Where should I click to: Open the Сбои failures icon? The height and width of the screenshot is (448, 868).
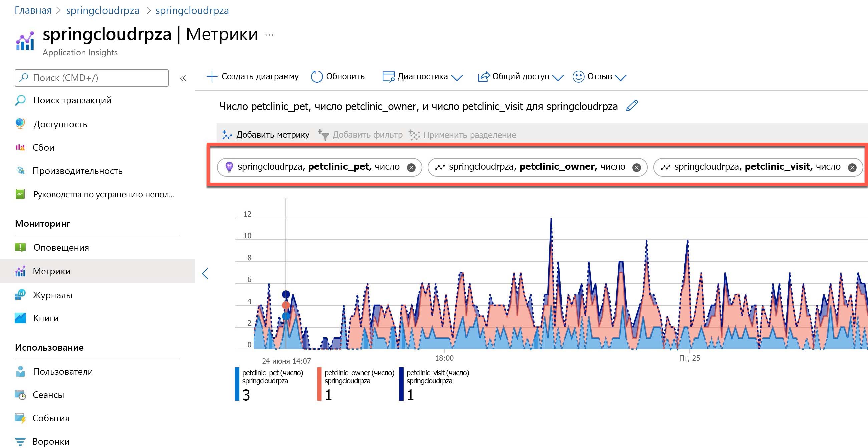point(21,147)
